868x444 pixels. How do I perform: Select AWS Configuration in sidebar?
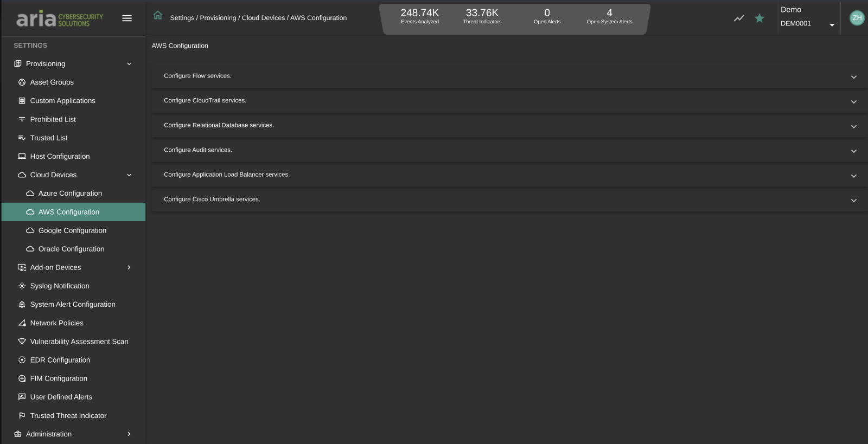(x=73, y=212)
